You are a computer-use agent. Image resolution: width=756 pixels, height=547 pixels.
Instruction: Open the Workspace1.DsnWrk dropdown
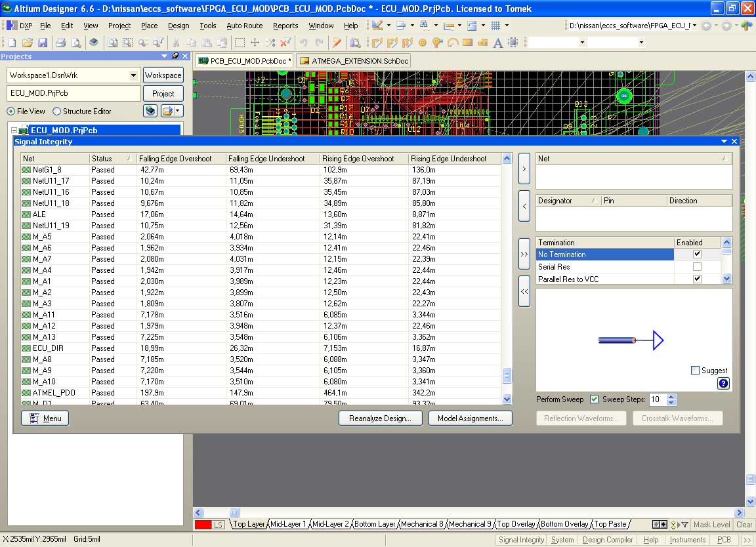click(x=134, y=75)
